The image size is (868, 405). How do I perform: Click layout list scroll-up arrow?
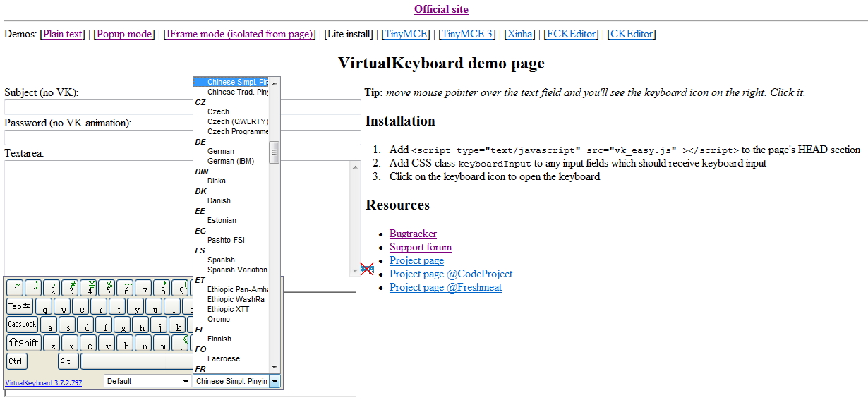[275, 83]
